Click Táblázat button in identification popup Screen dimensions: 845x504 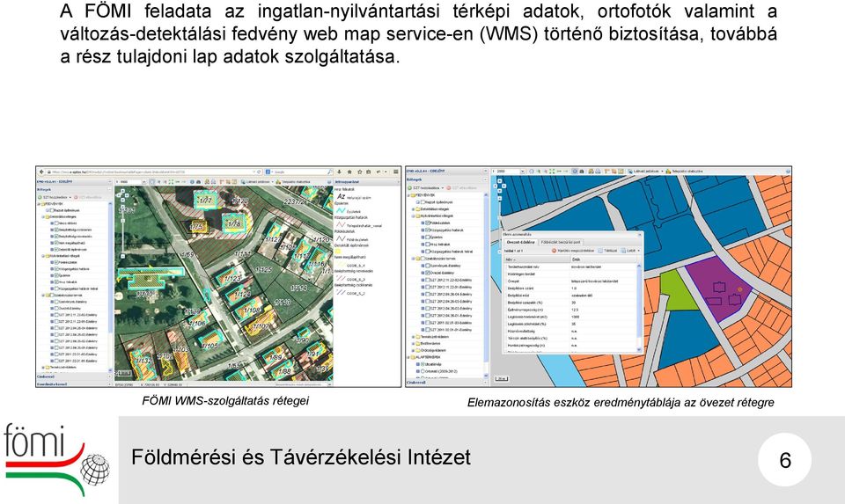(x=607, y=251)
